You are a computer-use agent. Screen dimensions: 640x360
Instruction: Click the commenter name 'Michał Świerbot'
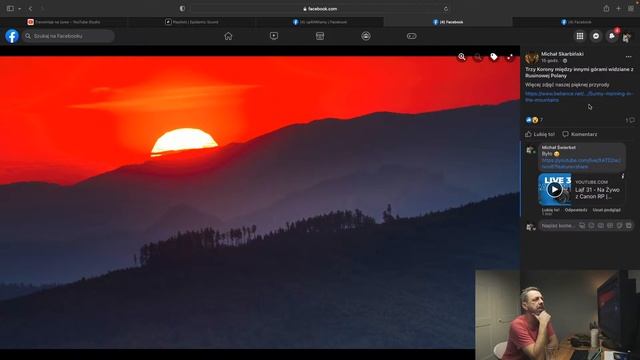pyautogui.click(x=558, y=147)
